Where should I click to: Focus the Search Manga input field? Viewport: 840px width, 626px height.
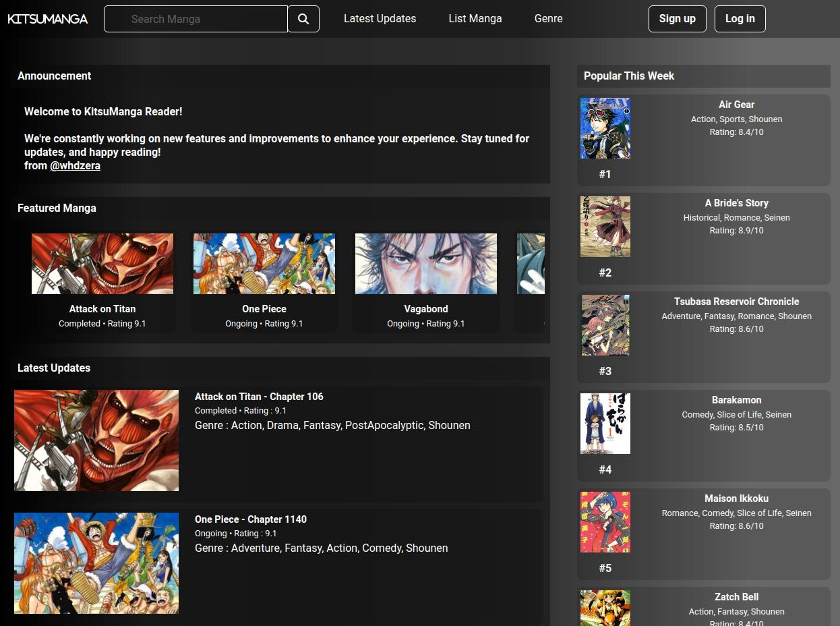[x=196, y=19]
